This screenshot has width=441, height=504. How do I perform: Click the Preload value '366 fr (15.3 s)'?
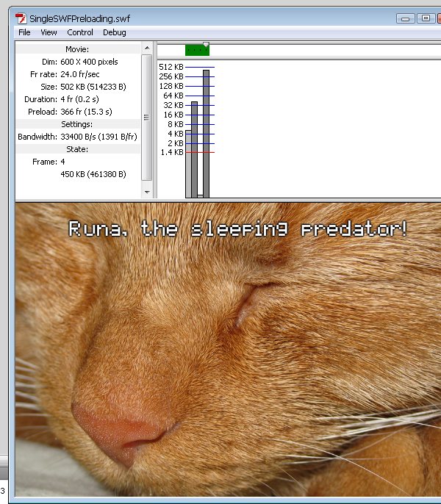click(x=86, y=112)
